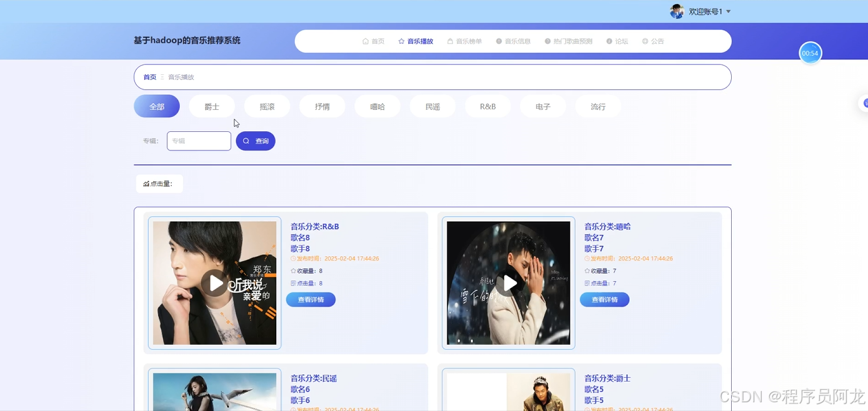Click 音乐分类:爵士 label

click(x=607, y=379)
